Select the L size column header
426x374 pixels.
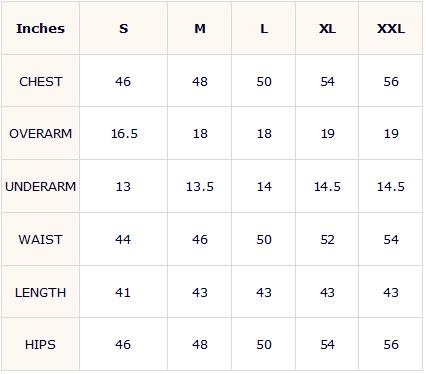click(x=264, y=29)
